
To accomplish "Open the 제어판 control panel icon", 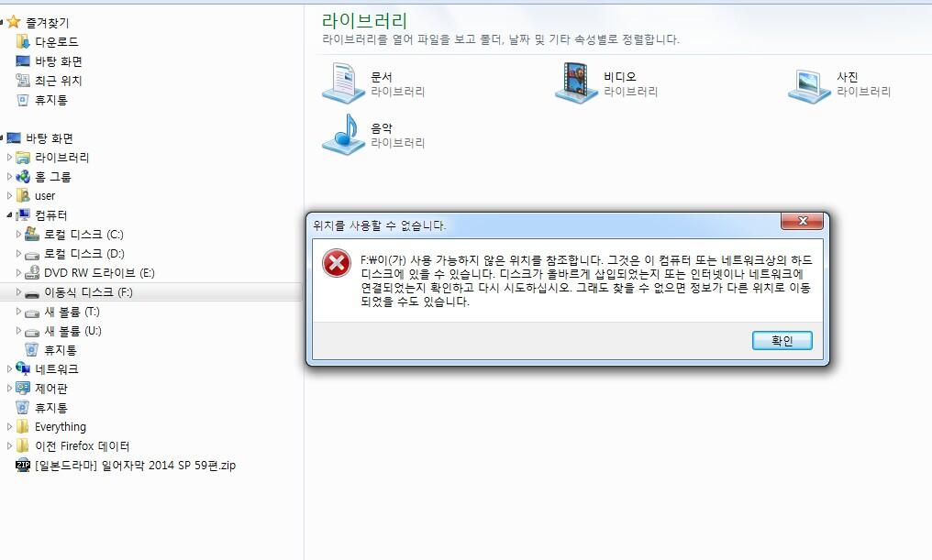I will [x=23, y=389].
